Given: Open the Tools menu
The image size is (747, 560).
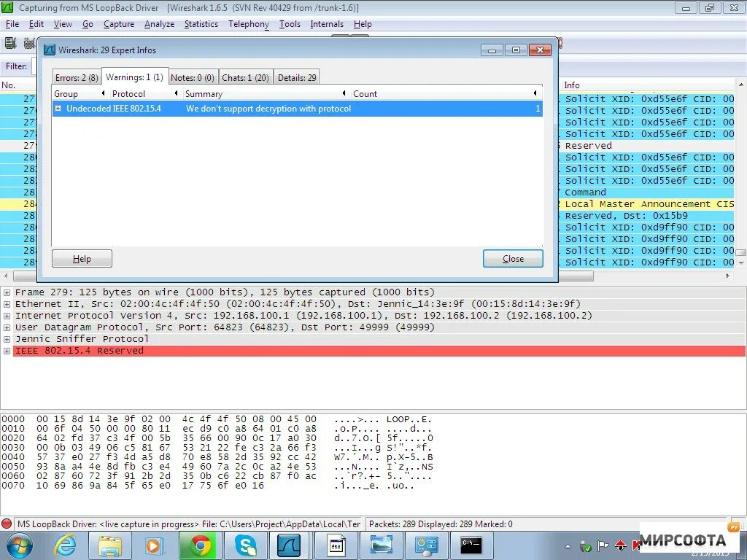Looking at the screenshot, I should 290,24.
